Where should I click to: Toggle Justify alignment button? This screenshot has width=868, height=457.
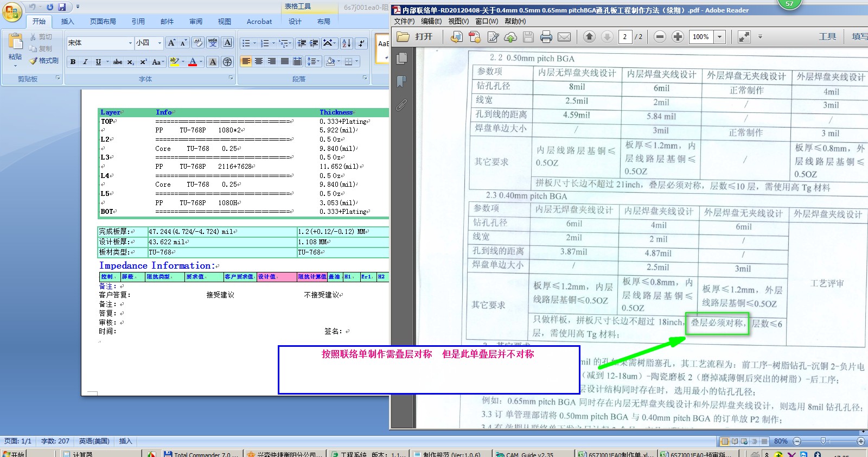[x=285, y=61]
